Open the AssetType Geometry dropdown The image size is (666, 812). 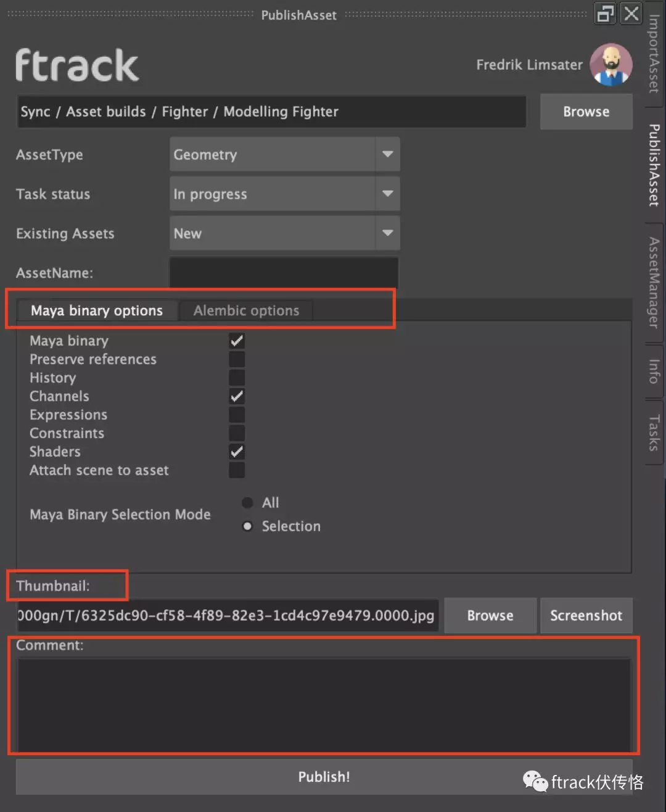click(285, 154)
